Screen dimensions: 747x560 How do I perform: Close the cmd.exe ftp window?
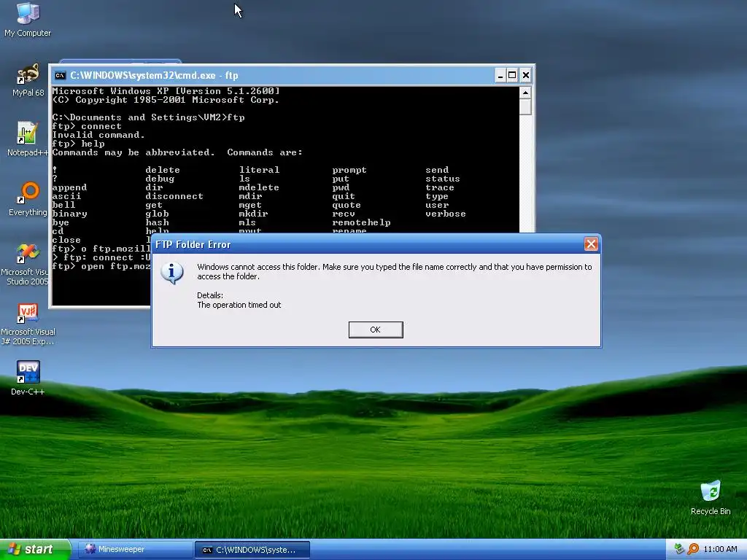(525, 75)
